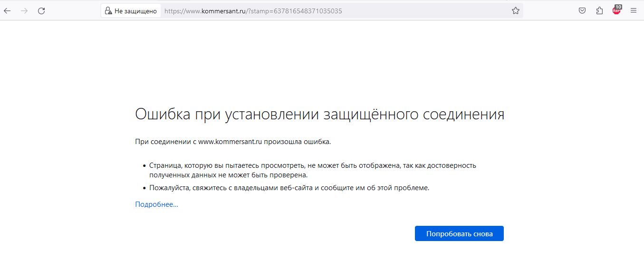The image size is (644, 271).
Task: Go back using the back arrow
Action: pyautogui.click(x=8, y=10)
